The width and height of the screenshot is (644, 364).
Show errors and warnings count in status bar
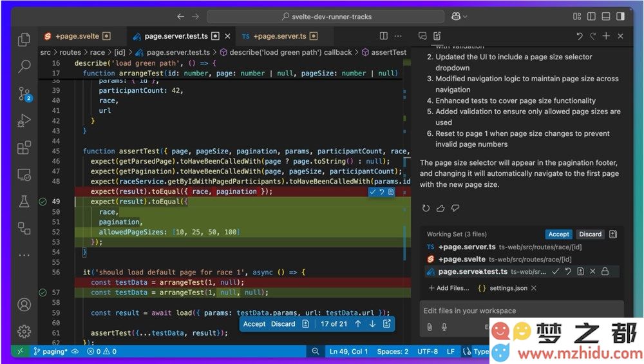102,352
